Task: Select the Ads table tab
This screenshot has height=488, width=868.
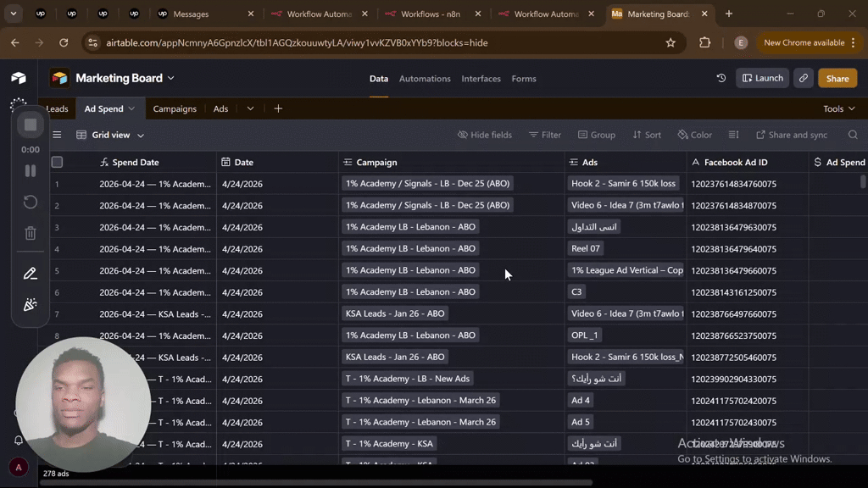Action: tap(220, 109)
